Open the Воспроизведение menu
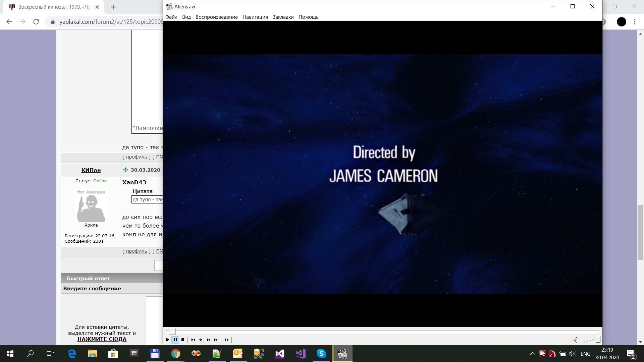644x362 pixels. point(217,17)
